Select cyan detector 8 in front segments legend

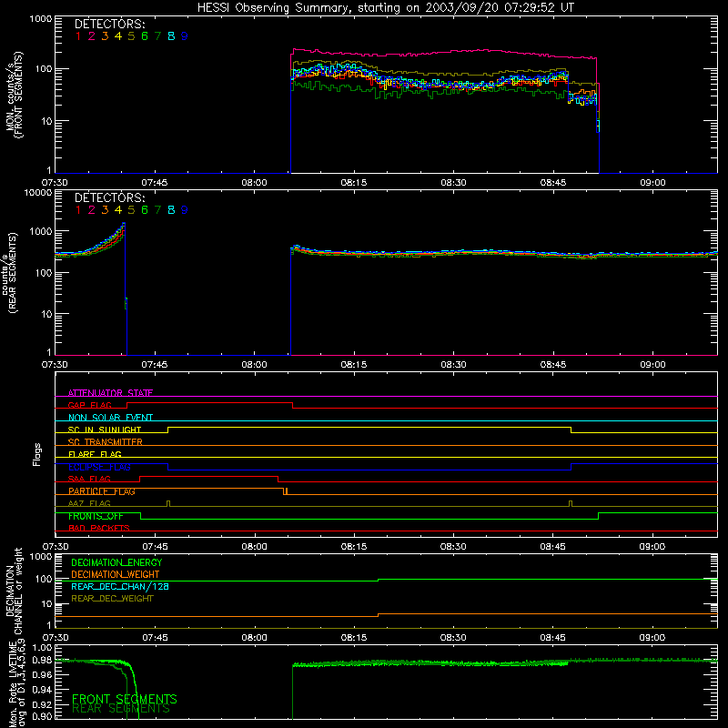pos(171,36)
